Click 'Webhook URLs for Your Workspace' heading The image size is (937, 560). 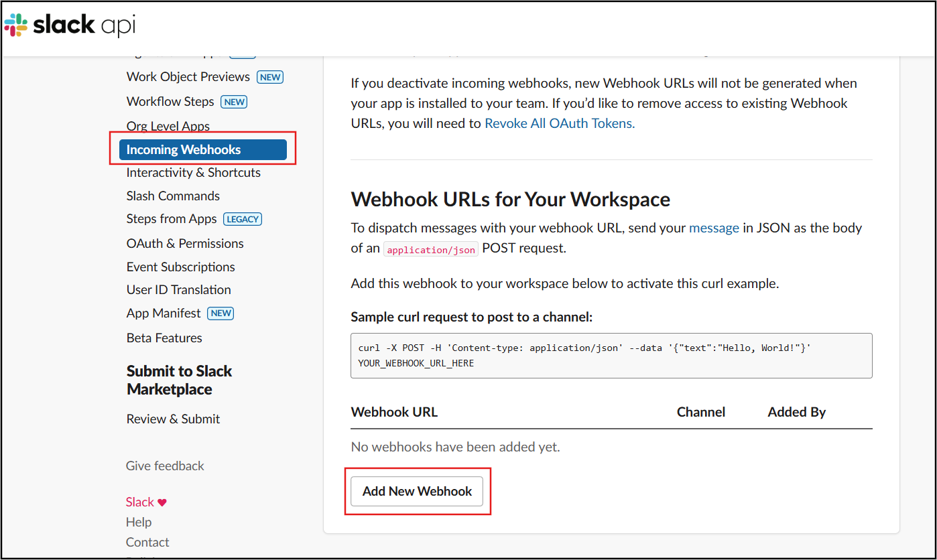pyautogui.click(x=511, y=200)
